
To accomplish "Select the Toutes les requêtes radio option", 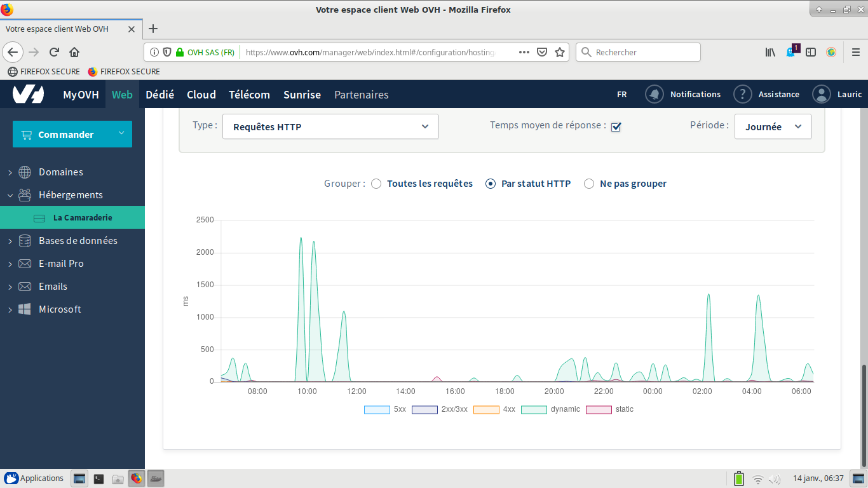I will pos(376,184).
